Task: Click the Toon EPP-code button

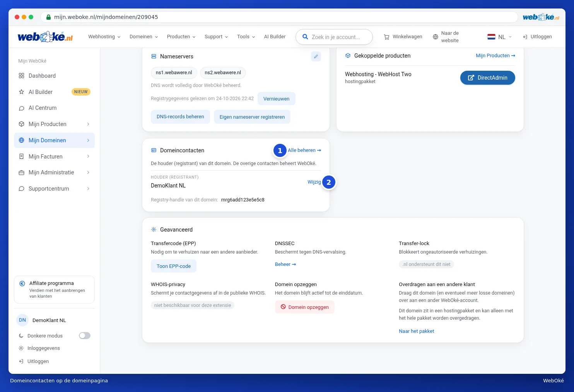Action: [x=174, y=266]
